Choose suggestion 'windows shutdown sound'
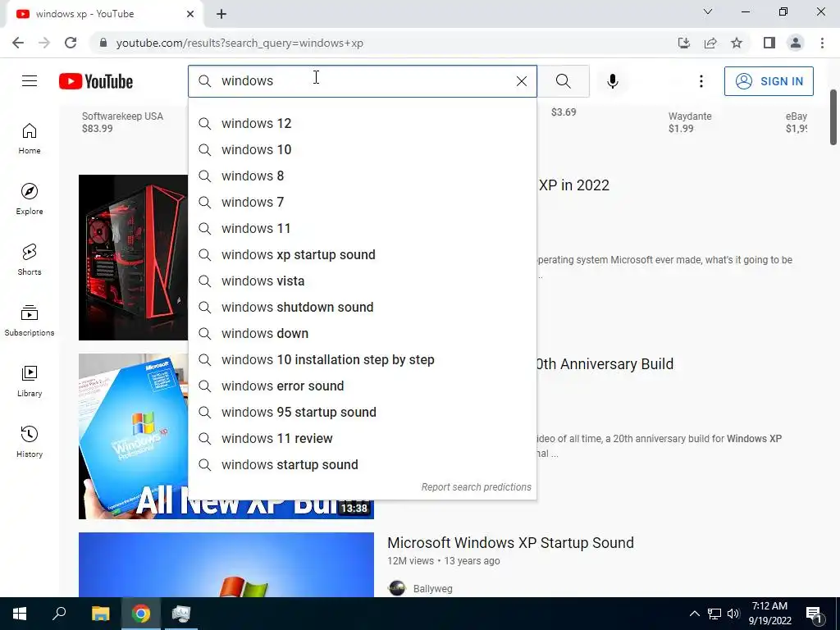The width and height of the screenshot is (840, 630). click(363, 307)
